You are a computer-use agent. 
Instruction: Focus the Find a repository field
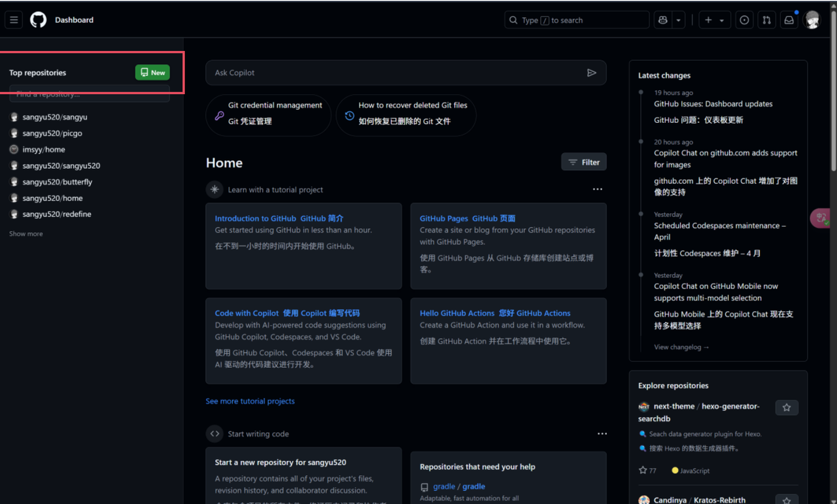click(x=89, y=94)
